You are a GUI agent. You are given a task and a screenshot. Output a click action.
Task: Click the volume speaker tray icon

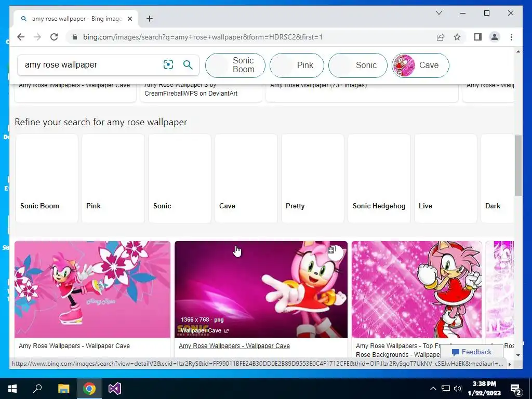tap(458, 389)
